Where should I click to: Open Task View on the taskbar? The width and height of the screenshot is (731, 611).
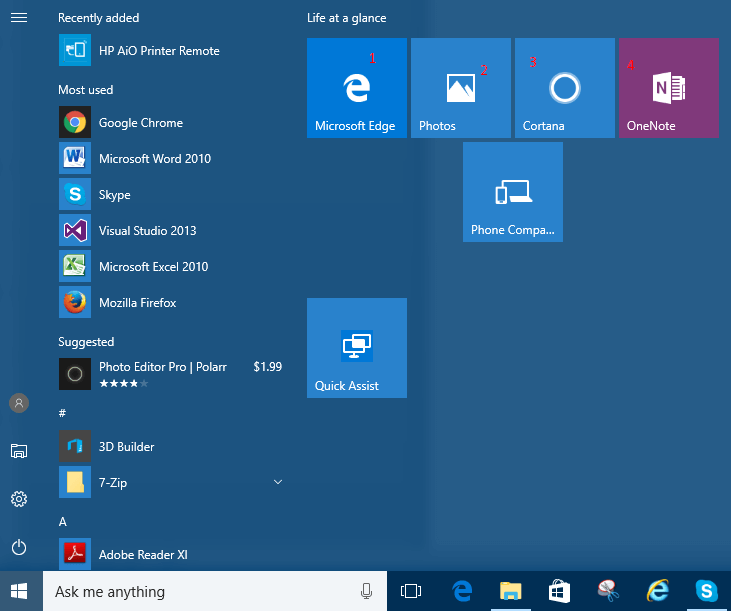pyautogui.click(x=410, y=591)
